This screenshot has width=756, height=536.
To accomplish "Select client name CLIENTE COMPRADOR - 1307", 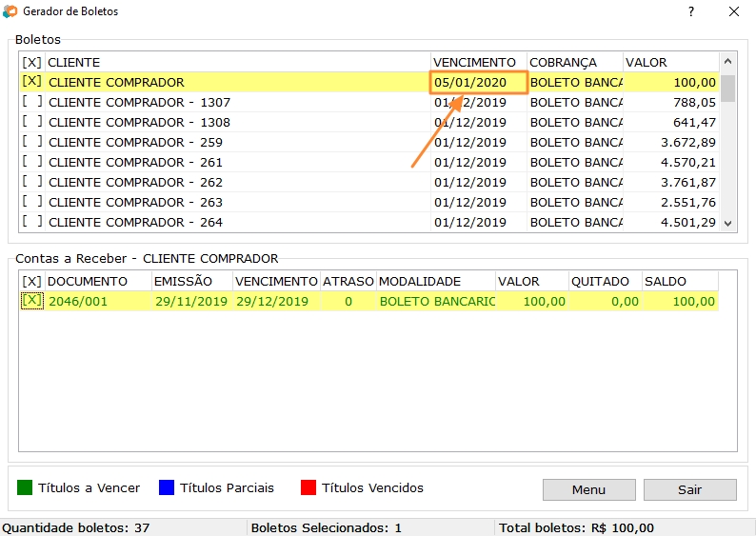I will tap(139, 102).
